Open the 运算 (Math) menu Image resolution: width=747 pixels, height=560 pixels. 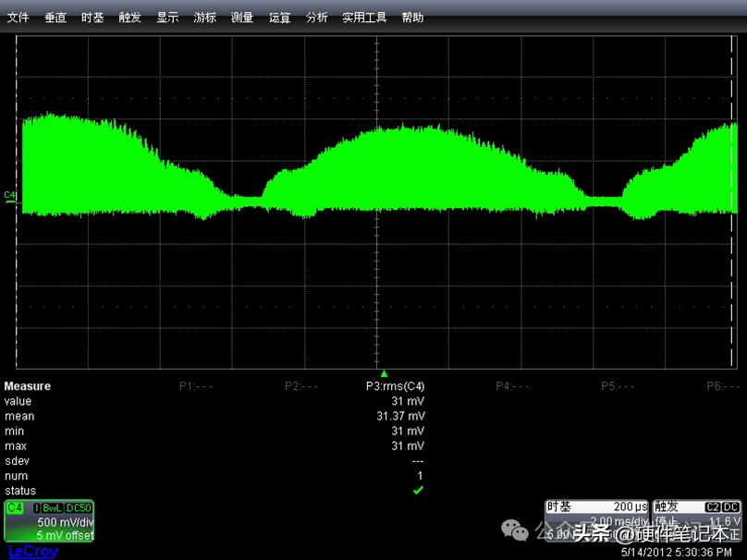click(x=279, y=18)
